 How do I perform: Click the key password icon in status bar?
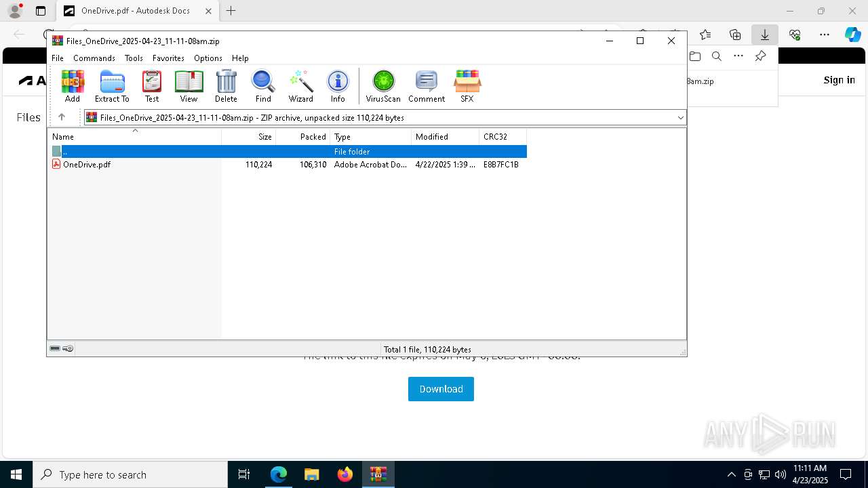tap(68, 348)
